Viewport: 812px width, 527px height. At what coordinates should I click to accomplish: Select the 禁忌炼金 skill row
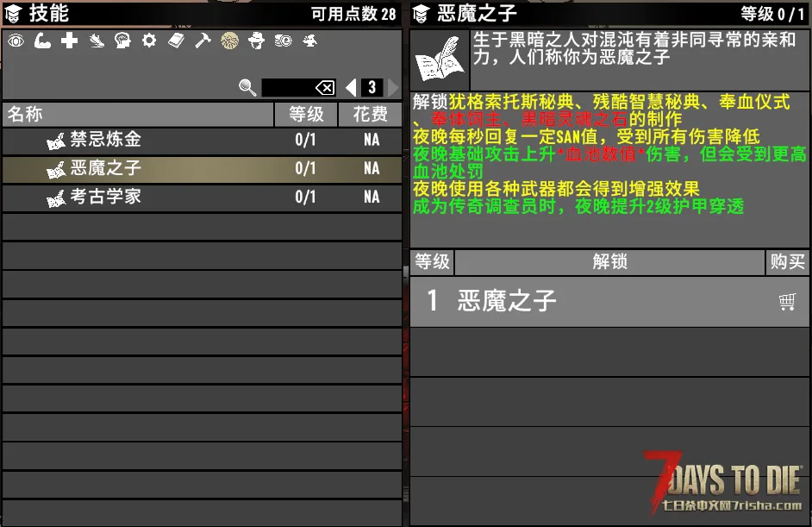[202, 140]
